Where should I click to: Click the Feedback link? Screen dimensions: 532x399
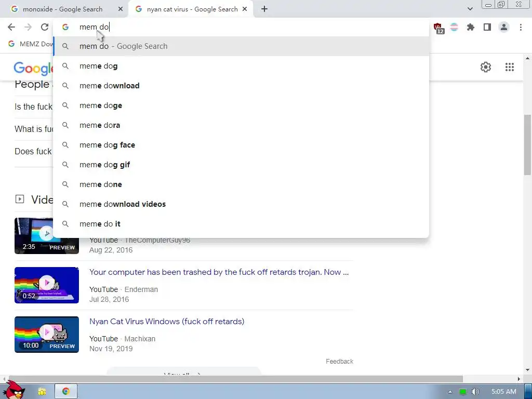click(x=339, y=362)
